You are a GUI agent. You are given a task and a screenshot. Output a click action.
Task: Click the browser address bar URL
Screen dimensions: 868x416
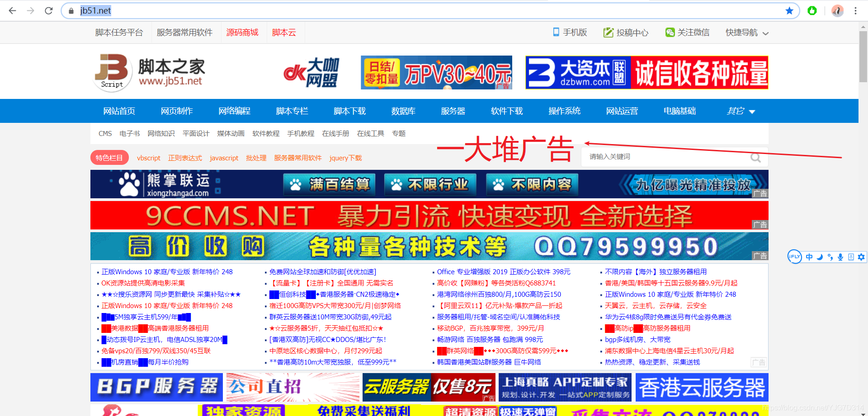[x=96, y=10]
